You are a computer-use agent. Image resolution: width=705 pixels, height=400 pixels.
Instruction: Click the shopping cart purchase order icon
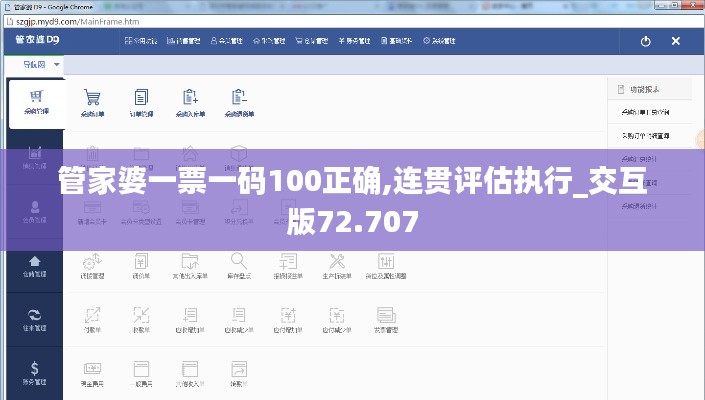coord(92,98)
